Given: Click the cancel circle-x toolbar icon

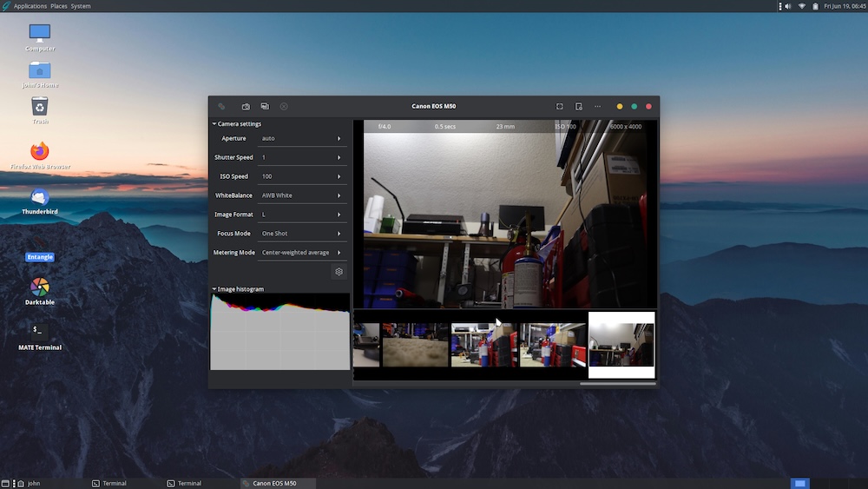Looking at the screenshot, I should [284, 106].
